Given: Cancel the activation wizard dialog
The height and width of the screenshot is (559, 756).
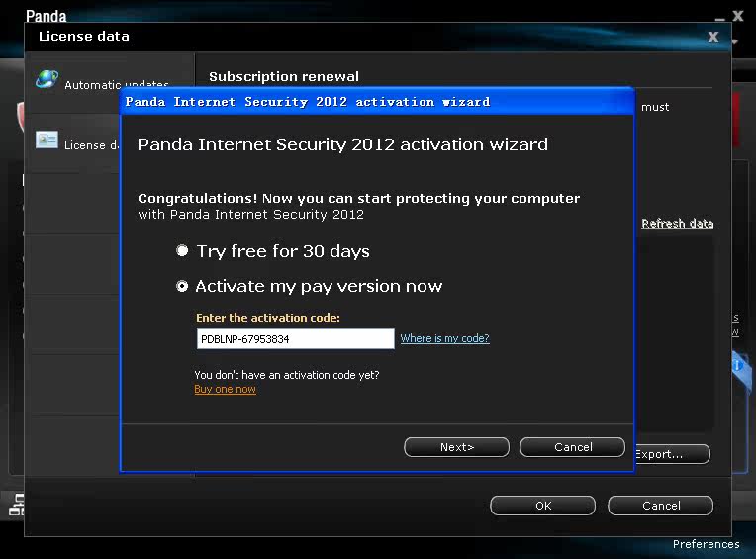Looking at the screenshot, I should [572, 447].
